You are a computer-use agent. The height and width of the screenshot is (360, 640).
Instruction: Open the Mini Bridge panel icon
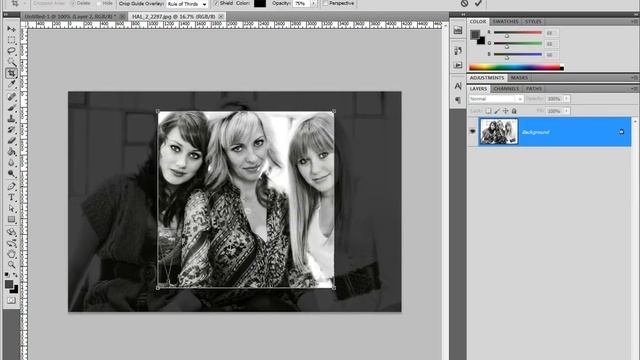click(458, 30)
